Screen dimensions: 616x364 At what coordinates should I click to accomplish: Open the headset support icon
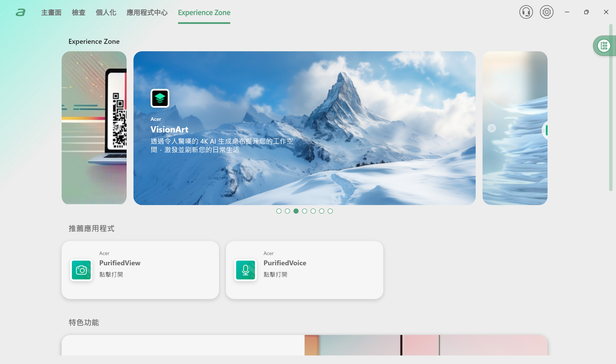click(x=526, y=12)
